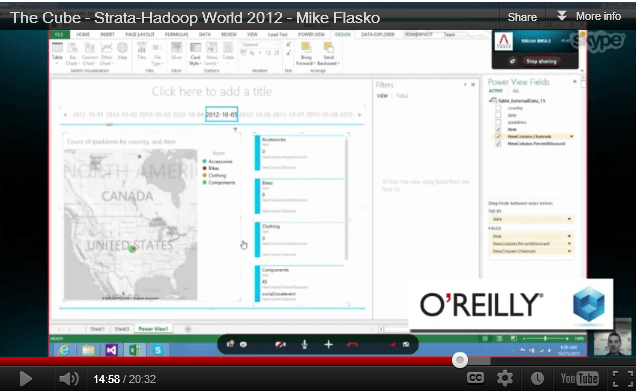
Task: Switch visualization to Map
Action: [122, 51]
